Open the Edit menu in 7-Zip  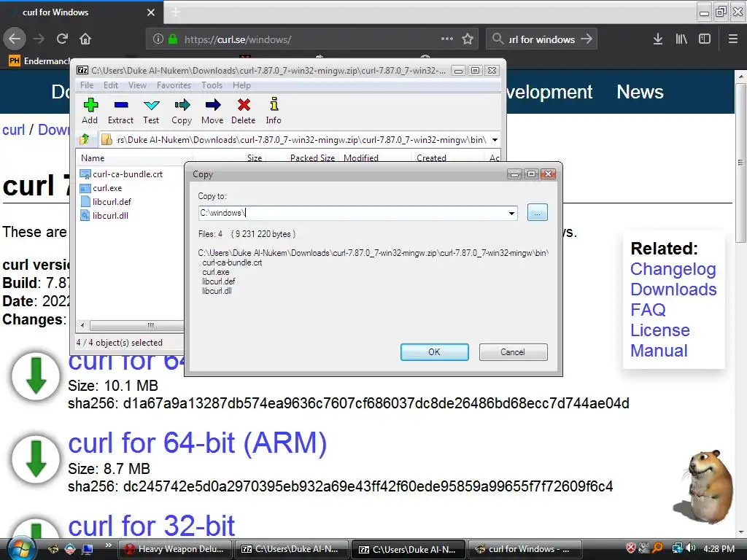(x=111, y=85)
